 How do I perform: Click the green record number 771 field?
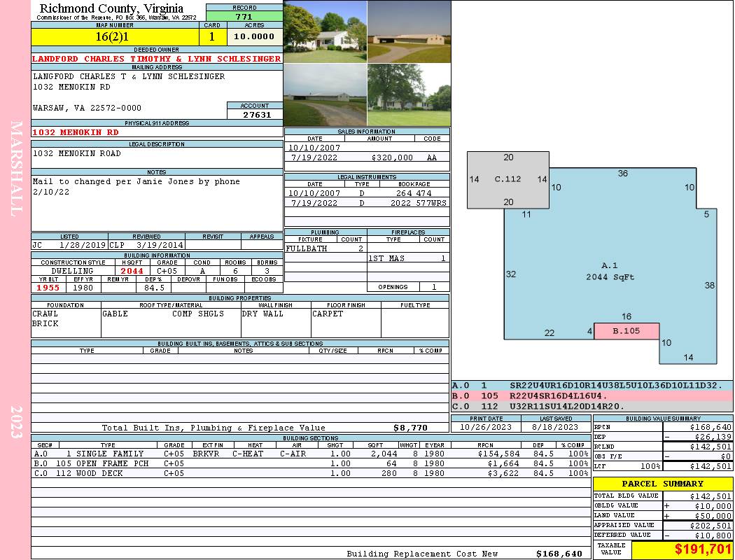(244, 17)
